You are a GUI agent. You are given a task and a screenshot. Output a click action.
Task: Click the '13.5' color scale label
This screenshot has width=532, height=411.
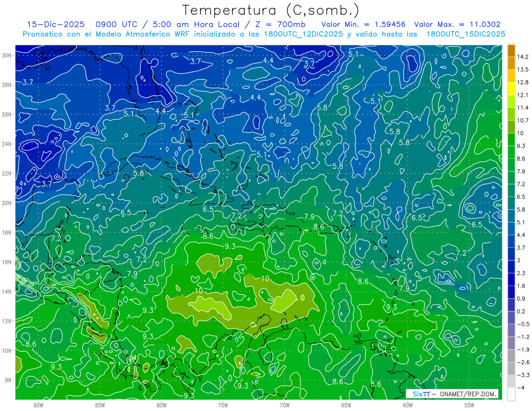click(x=523, y=70)
